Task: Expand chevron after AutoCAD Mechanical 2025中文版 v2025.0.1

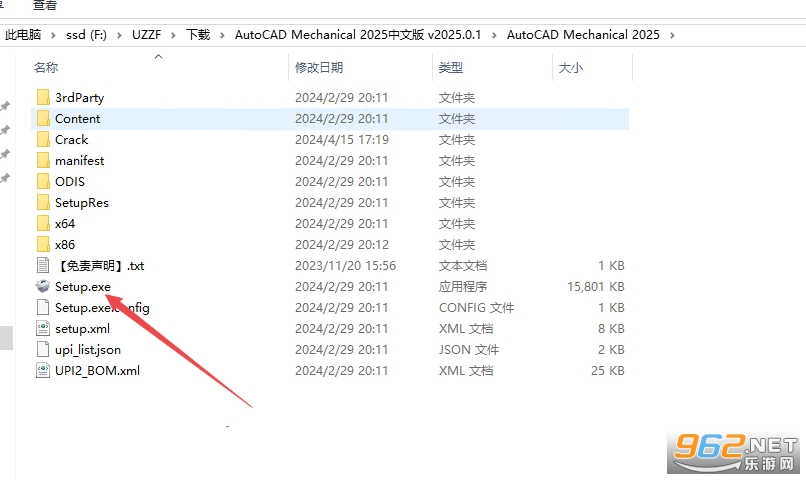Action: (494, 35)
